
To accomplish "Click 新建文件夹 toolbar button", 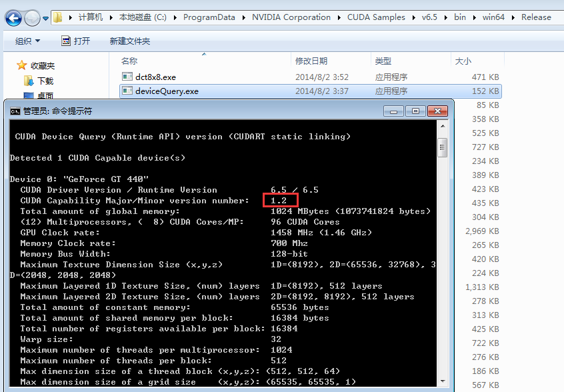I will click(x=130, y=41).
